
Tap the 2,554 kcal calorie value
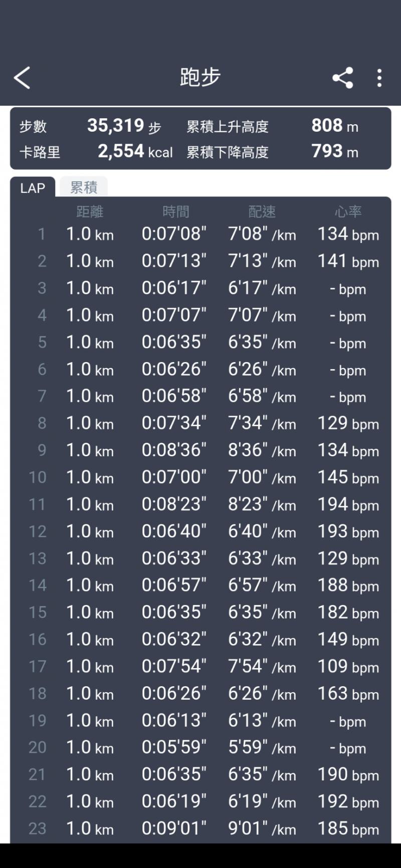pos(135,151)
